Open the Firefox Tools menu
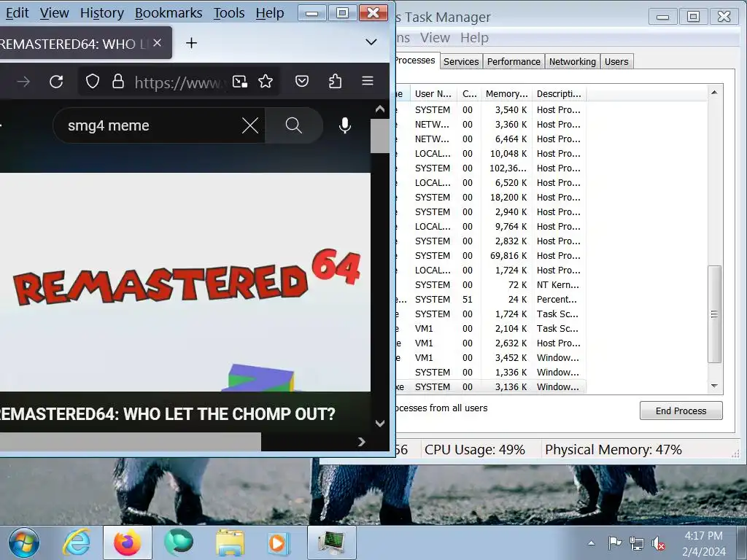747x560 pixels. [x=229, y=13]
